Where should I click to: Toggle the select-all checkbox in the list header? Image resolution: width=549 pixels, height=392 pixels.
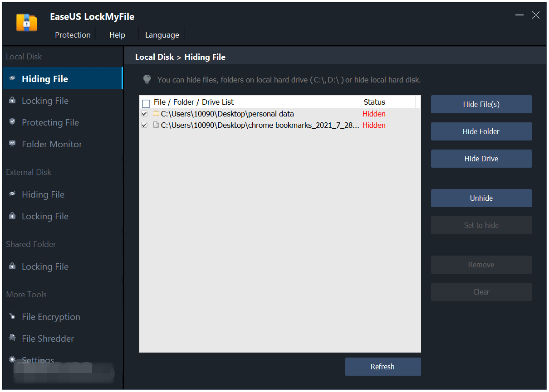click(x=146, y=103)
